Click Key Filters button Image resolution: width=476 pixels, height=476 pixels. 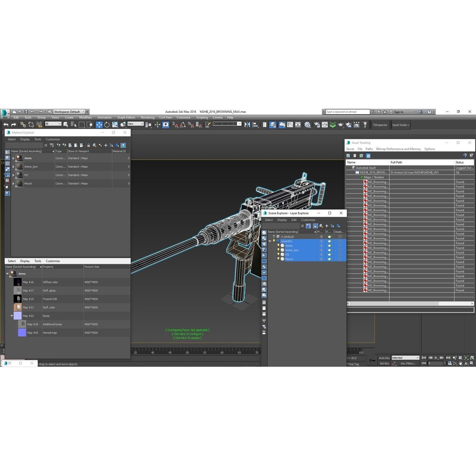408,363
